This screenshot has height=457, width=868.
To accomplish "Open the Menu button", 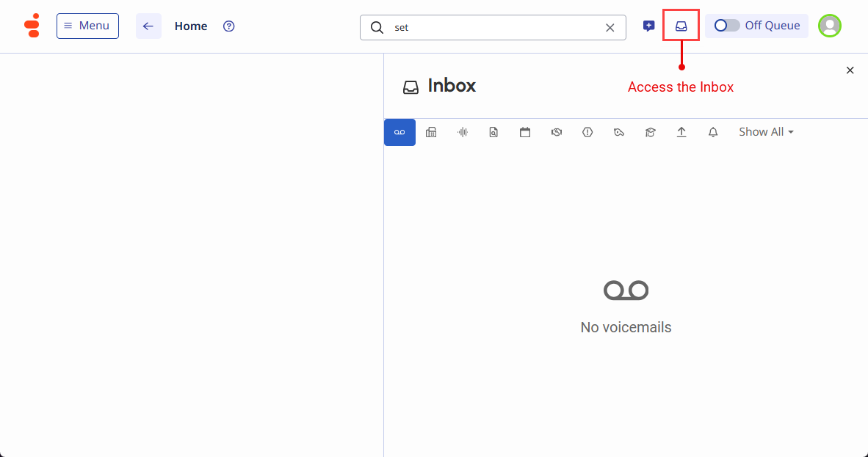I will click(x=87, y=26).
